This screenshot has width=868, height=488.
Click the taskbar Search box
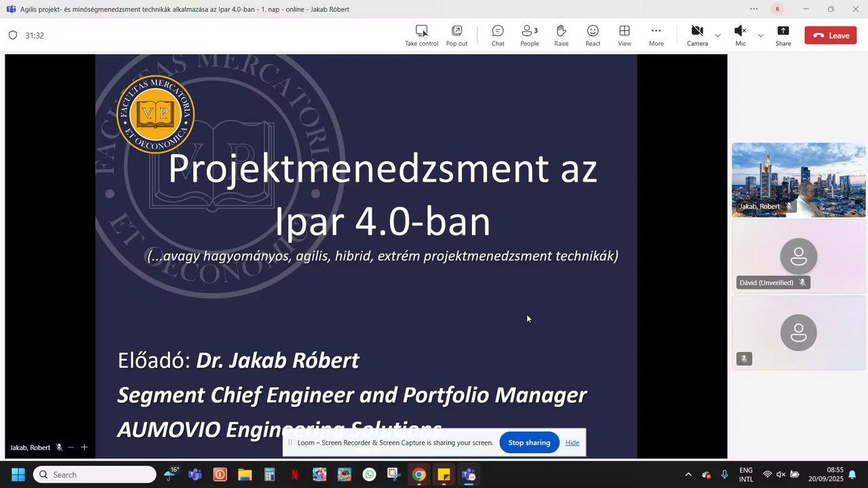click(x=95, y=474)
